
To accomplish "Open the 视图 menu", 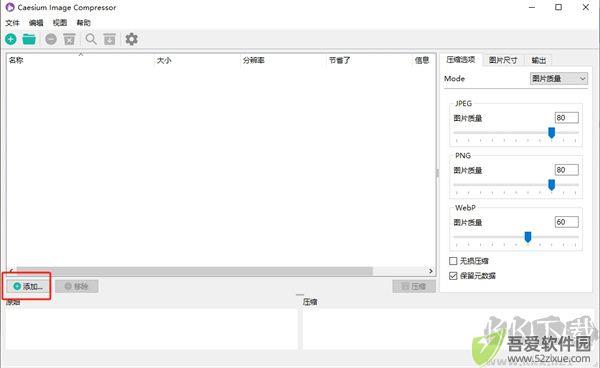I will click(60, 23).
